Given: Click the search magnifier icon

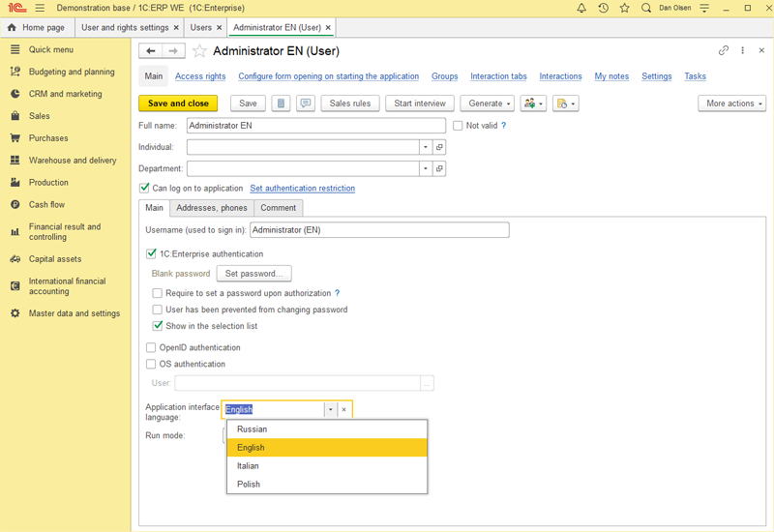Looking at the screenshot, I should (x=646, y=8).
